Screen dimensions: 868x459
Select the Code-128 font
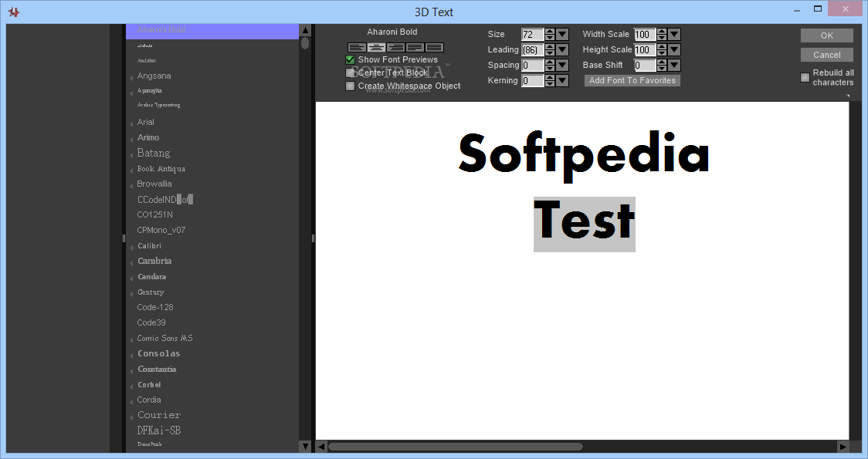tap(155, 307)
